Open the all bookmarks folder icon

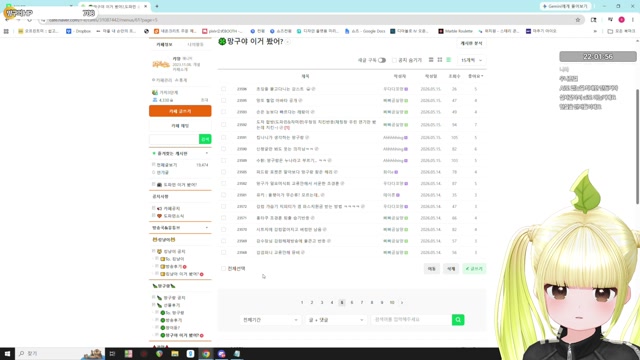[622, 31]
